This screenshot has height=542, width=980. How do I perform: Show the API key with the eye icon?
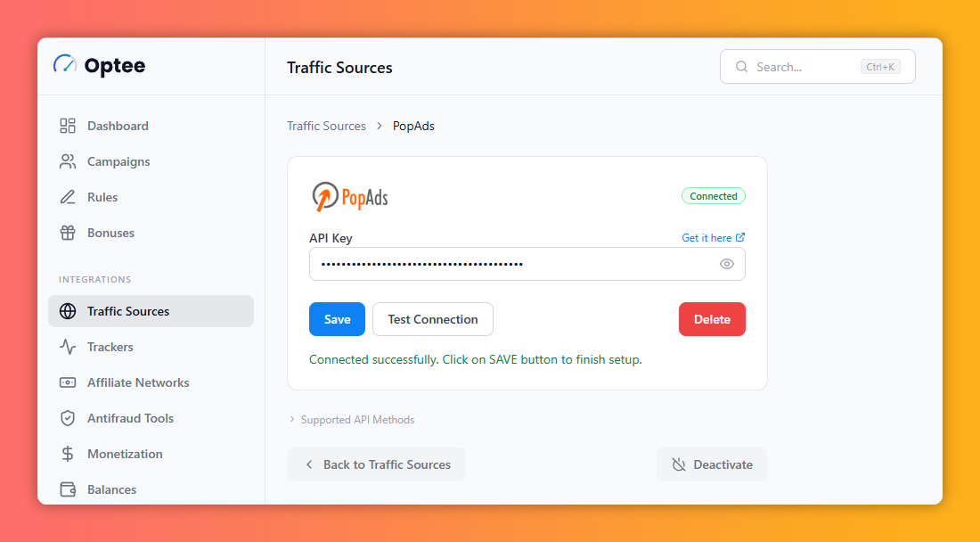pos(726,264)
